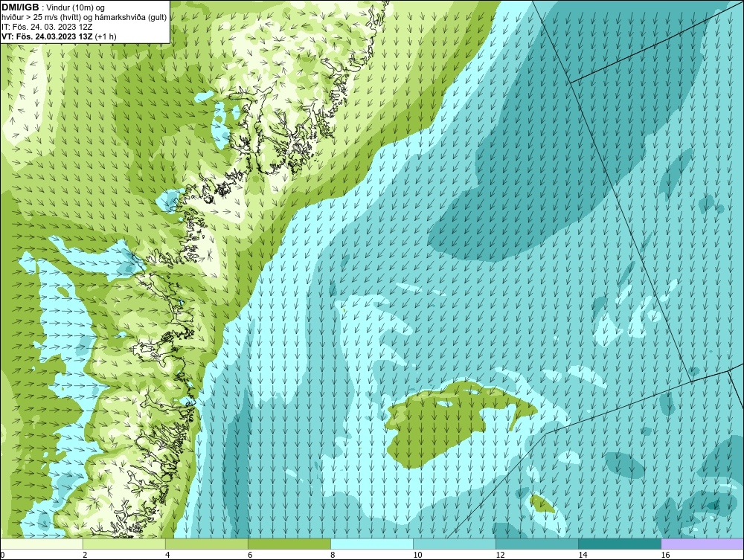Click the 14–16 m/s dark teal legend swatch
This screenshot has height=560, width=744.
619,544
